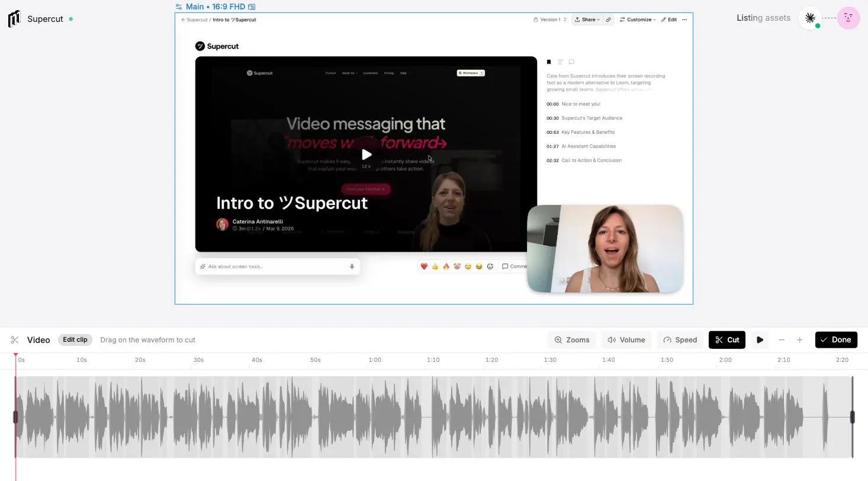Open the pink face profile avatar

848,18
